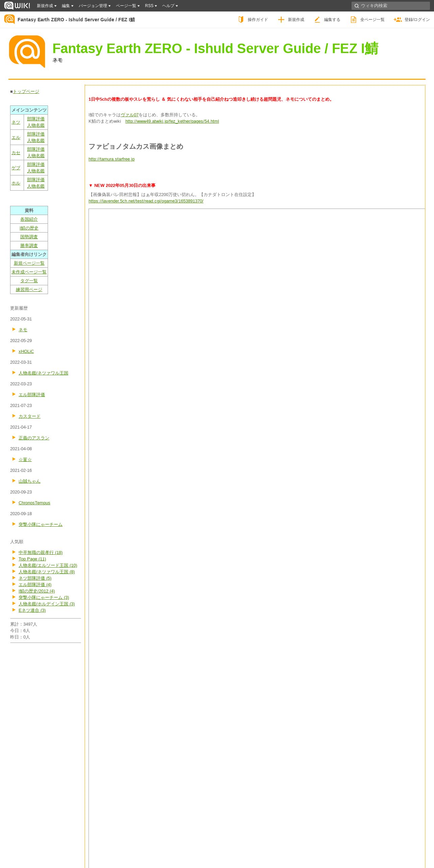Click the search magnifier icon
This screenshot has width=434, height=868.
[356, 6]
